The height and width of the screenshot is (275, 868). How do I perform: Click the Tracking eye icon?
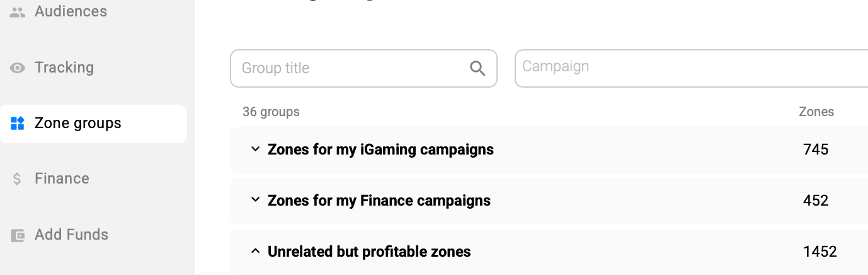pos(18,68)
